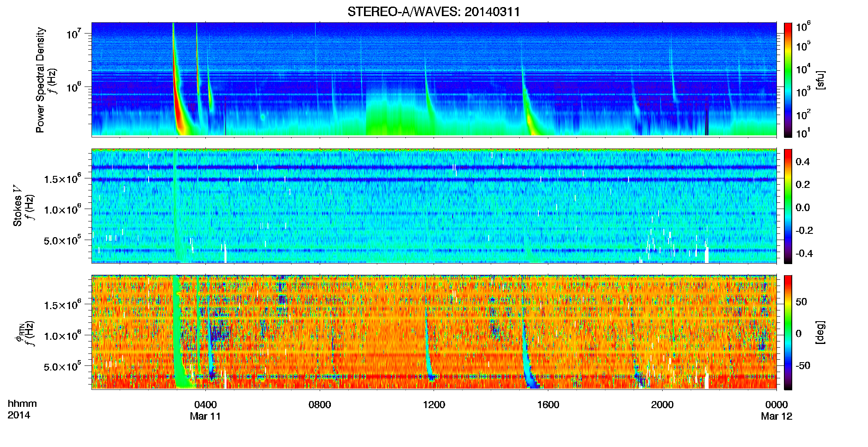Click 1.0×10^6 tick in Stokes V panel
The height and width of the screenshot is (447, 868).
(63, 209)
